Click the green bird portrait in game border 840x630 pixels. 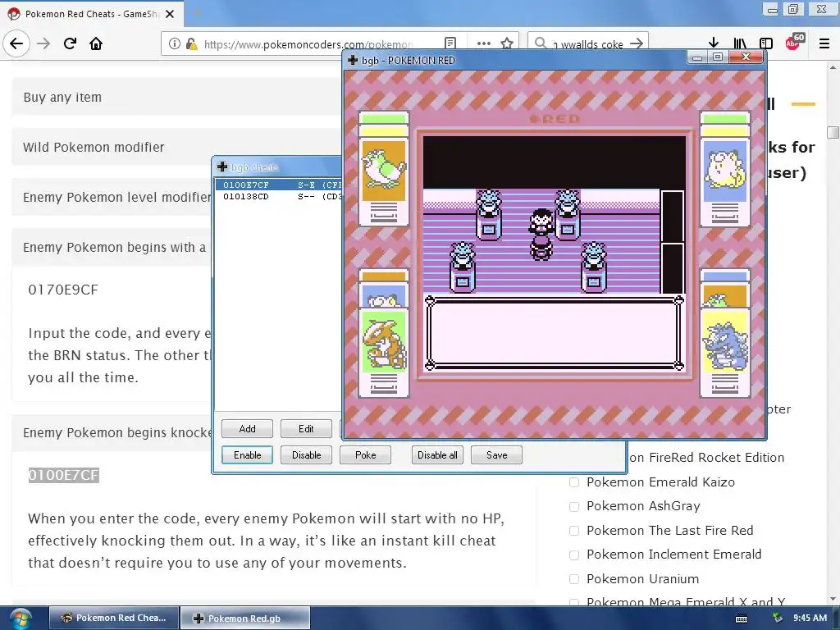[384, 171]
